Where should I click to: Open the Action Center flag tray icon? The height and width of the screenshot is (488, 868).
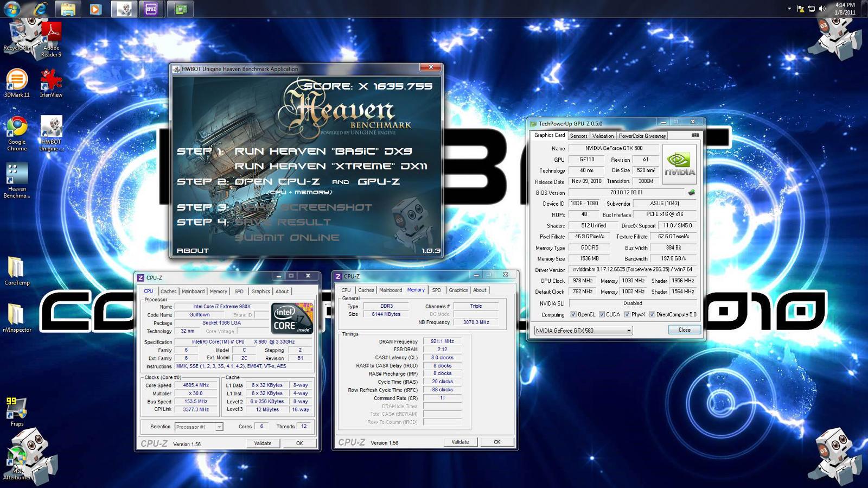pos(800,9)
